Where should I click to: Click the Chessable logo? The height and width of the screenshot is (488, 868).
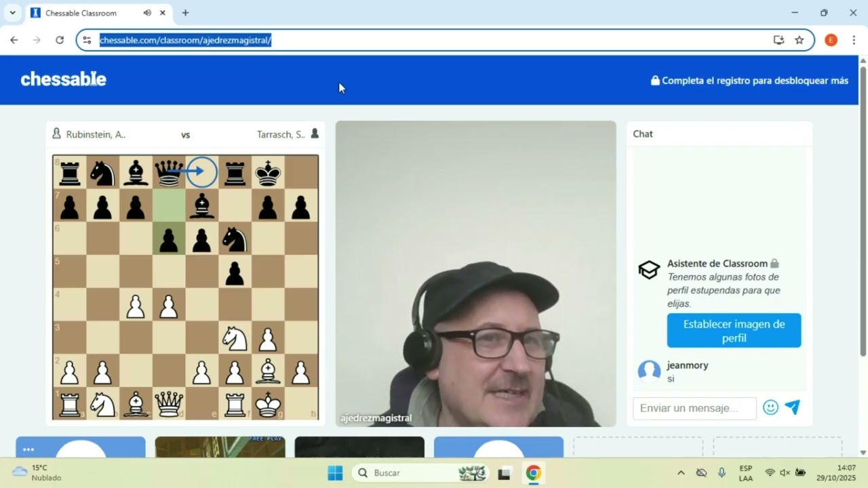[x=63, y=79]
